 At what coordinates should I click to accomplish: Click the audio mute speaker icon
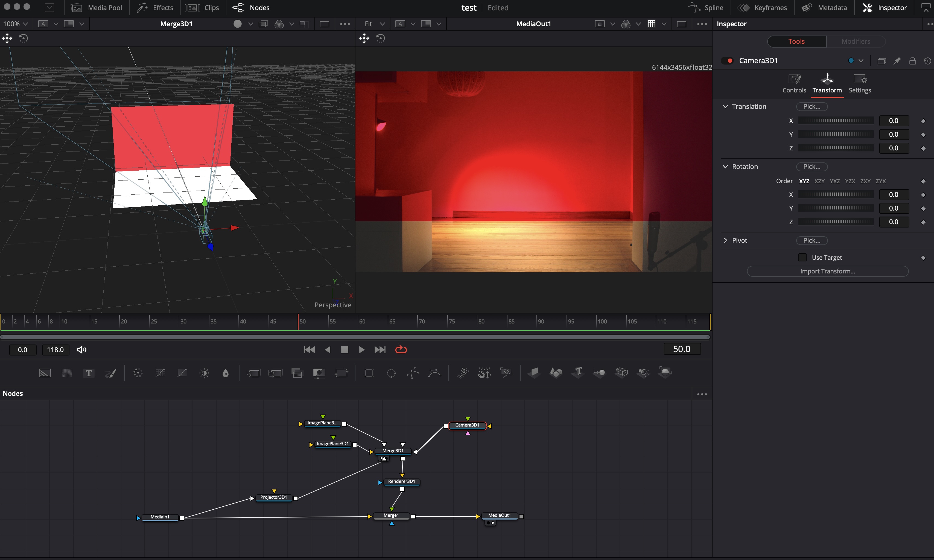coord(81,350)
